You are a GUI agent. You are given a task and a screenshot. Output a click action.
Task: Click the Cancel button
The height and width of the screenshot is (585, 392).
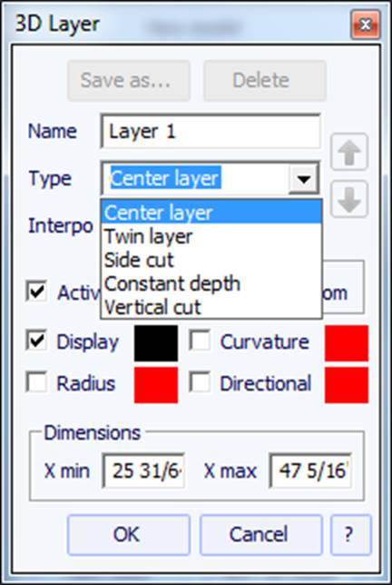pos(260,535)
